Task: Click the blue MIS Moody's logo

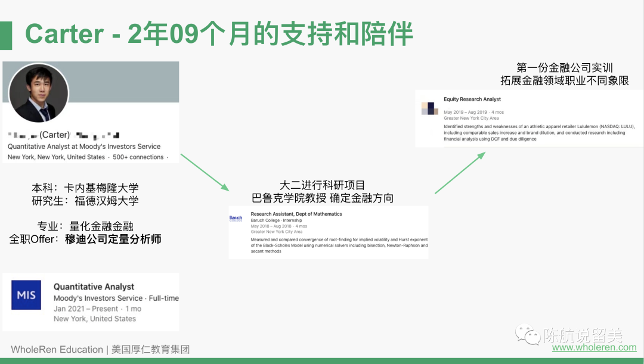Action: click(x=26, y=295)
